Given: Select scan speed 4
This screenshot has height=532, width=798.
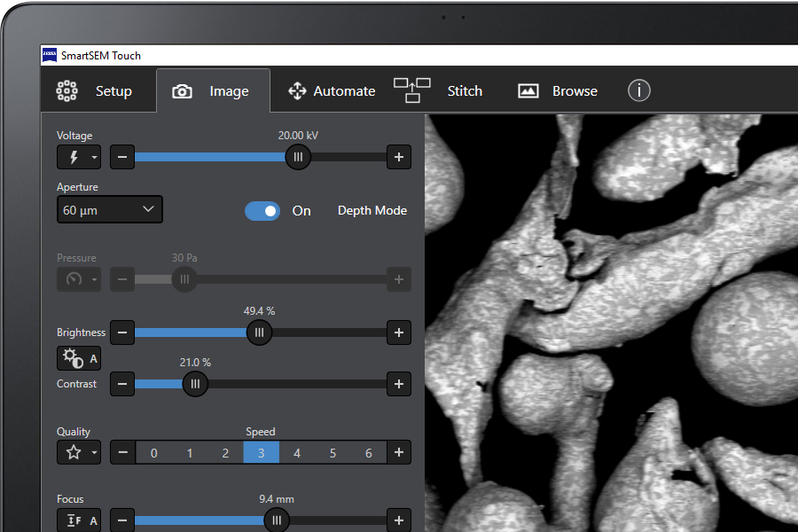Looking at the screenshot, I should tap(297, 452).
